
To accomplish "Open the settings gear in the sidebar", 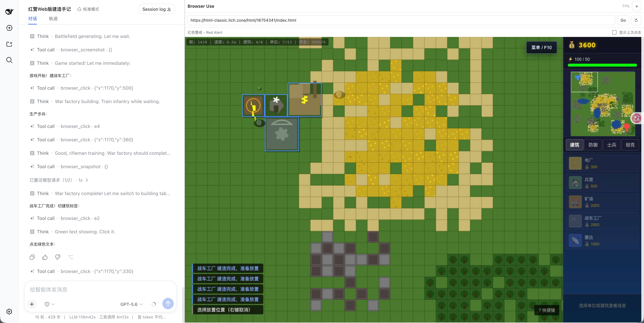I will pos(9,311).
